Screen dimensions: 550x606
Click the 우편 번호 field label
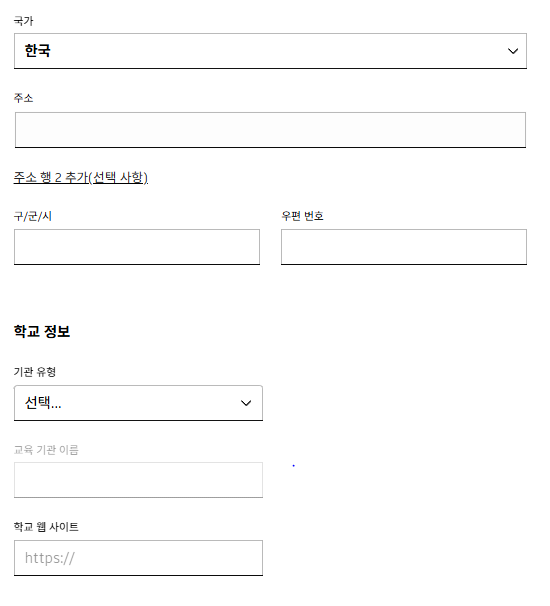pos(302,216)
